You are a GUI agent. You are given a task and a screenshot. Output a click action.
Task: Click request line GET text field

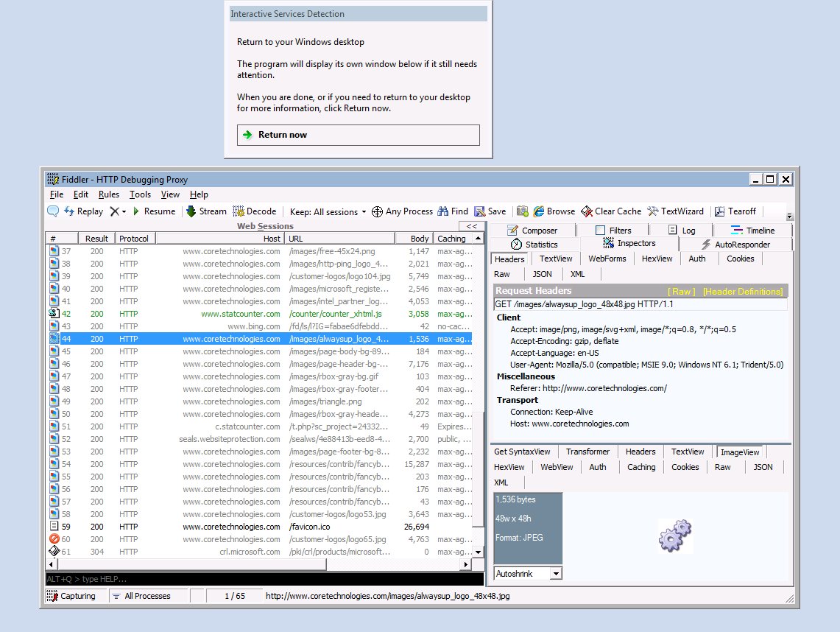pos(640,304)
